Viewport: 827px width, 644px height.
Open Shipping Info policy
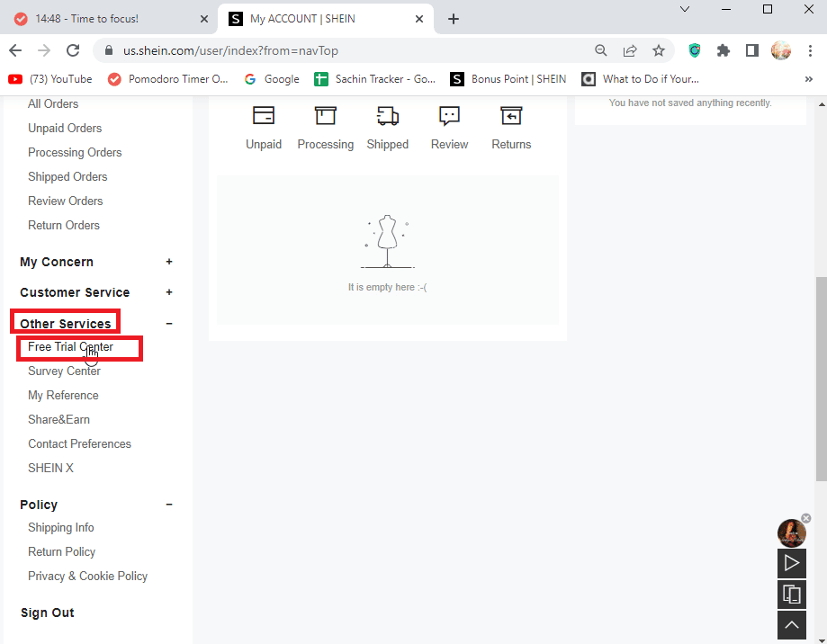(x=61, y=528)
